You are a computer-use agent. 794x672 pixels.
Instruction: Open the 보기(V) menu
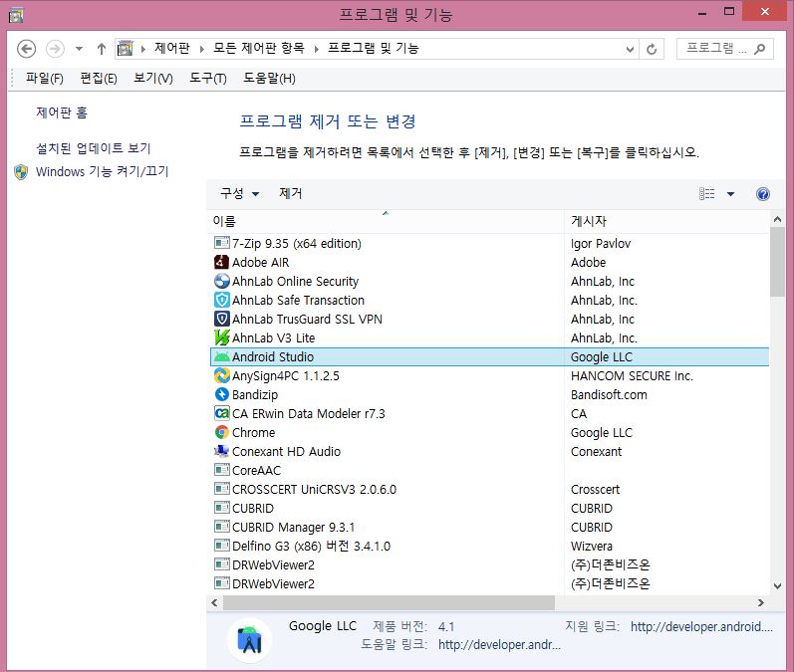(x=153, y=79)
